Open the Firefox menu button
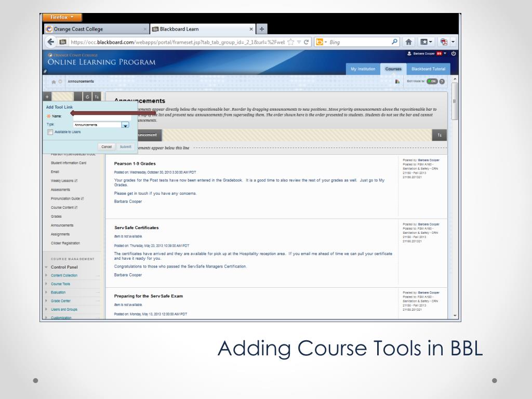 click(62, 17)
